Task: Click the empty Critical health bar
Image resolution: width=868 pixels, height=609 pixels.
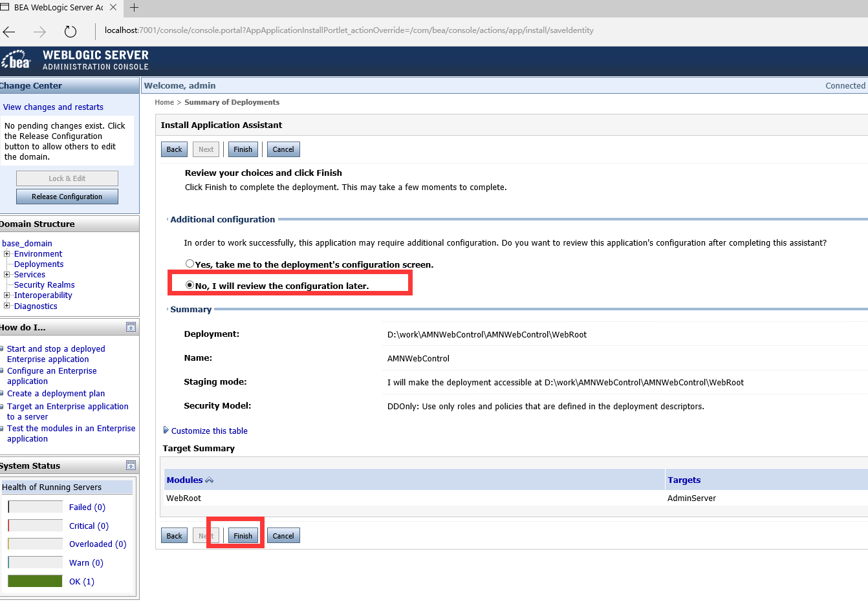Action: click(35, 526)
